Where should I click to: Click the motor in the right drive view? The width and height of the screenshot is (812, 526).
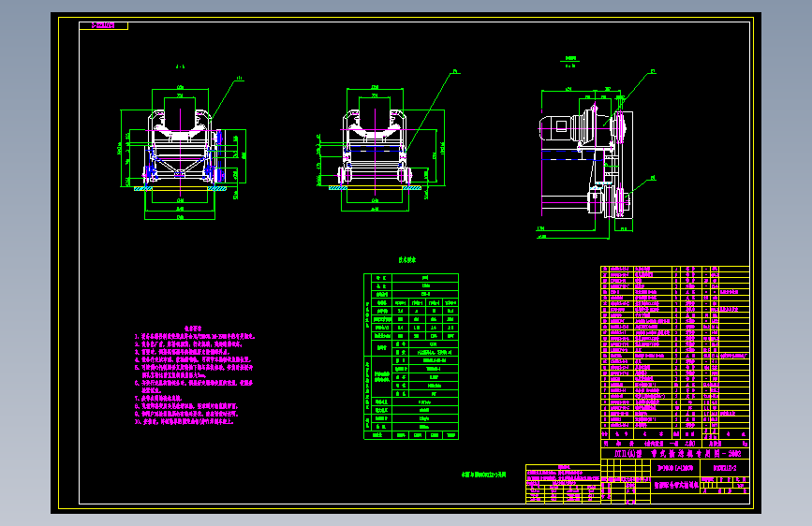[557, 127]
